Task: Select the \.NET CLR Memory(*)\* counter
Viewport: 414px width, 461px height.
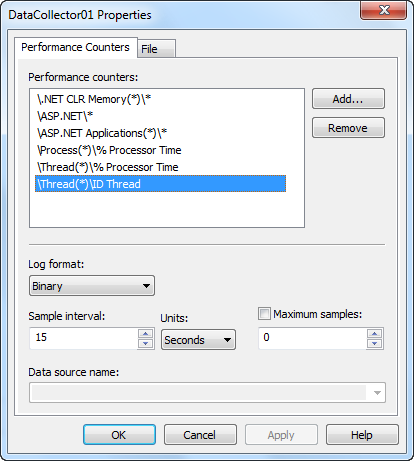Action: pos(94,99)
